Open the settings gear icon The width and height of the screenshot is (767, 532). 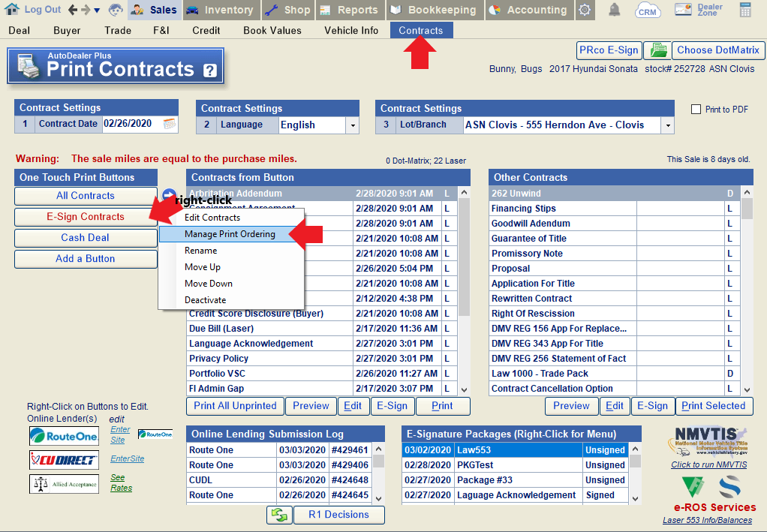(x=585, y=10)
